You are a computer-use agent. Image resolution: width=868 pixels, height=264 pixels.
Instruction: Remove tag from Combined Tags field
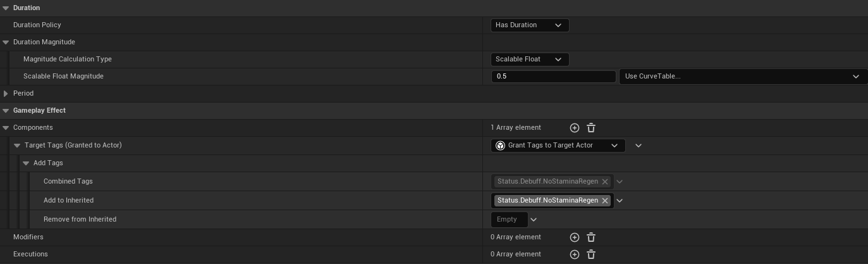605,182
